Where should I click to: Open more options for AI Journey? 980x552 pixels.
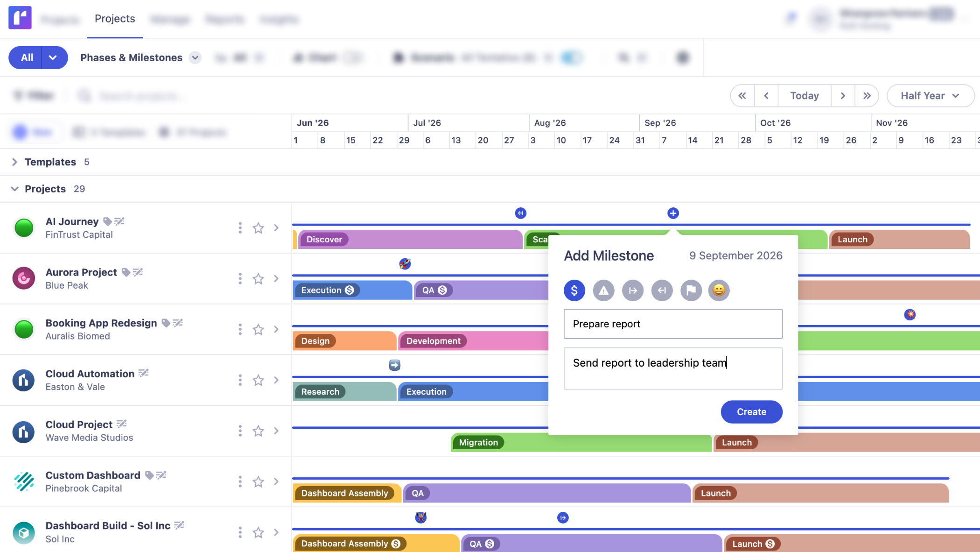[x=240, y=228]
